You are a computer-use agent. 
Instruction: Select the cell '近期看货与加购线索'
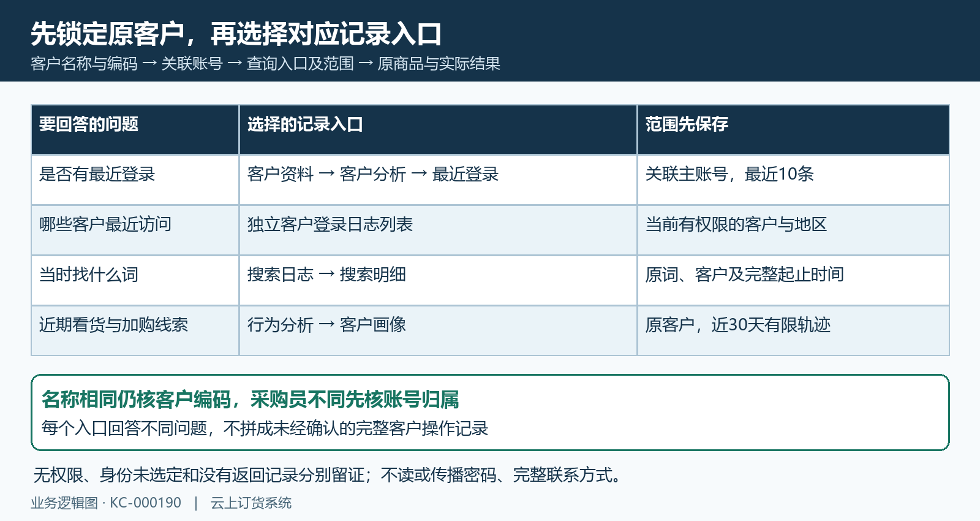click(135, 330)
